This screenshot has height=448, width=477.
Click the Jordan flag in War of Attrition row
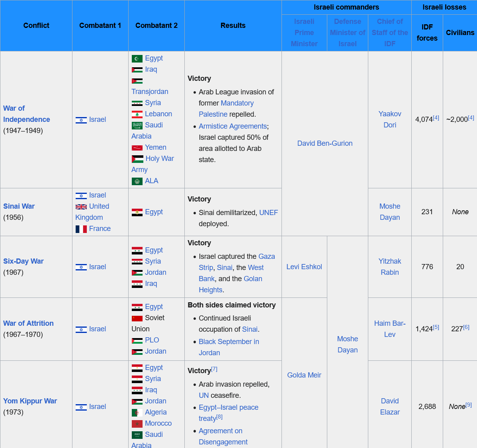click(x=137, y=352)
